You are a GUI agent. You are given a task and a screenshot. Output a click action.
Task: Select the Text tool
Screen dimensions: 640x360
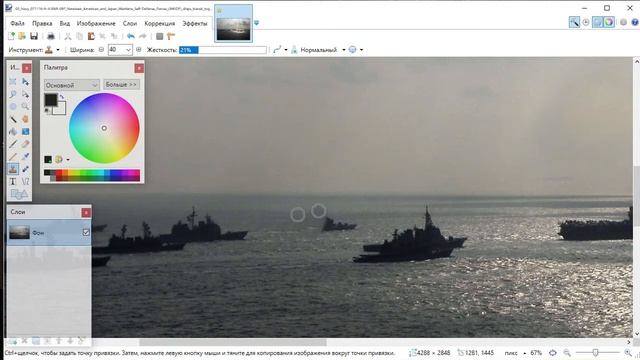[13, 181]
